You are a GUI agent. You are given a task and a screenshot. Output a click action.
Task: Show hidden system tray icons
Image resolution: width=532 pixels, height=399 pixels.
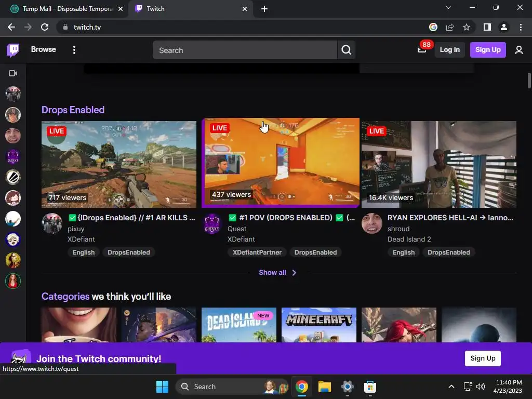pos(451,387)
